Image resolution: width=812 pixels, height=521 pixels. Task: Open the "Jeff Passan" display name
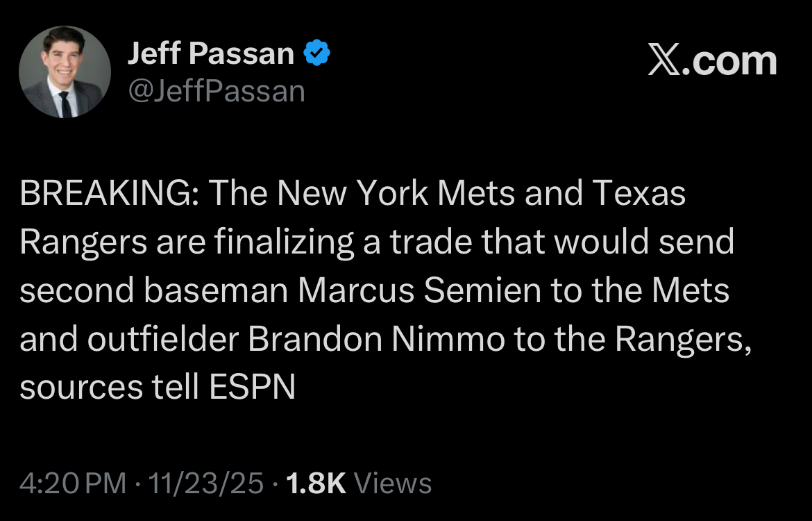(x=210, y=54)
